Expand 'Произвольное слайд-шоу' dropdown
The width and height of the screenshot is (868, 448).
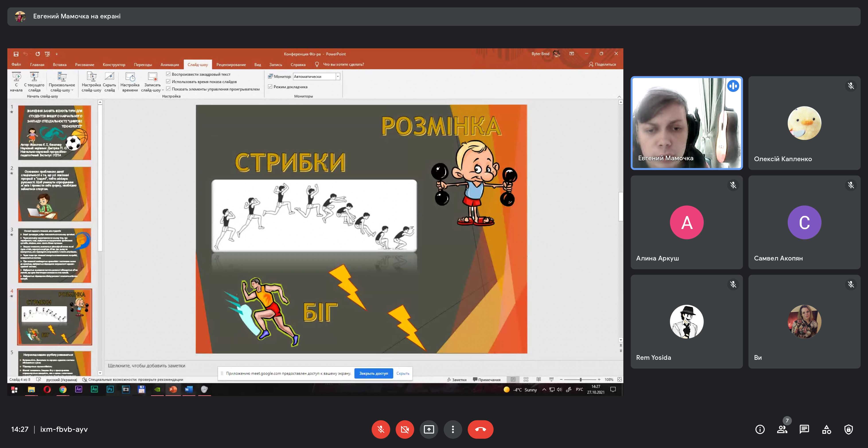[x=62, y=82]
